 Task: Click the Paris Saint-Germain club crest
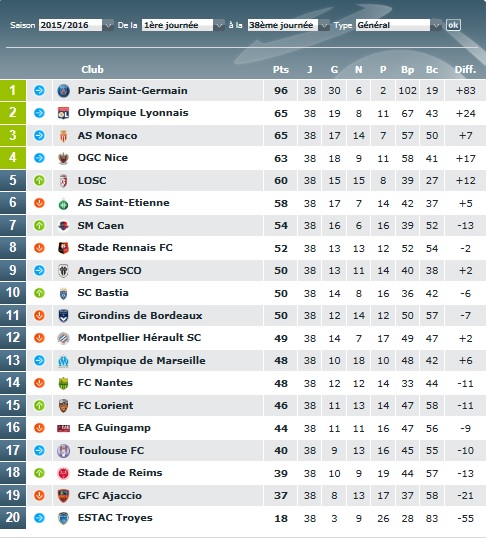[x=63, y=91]
